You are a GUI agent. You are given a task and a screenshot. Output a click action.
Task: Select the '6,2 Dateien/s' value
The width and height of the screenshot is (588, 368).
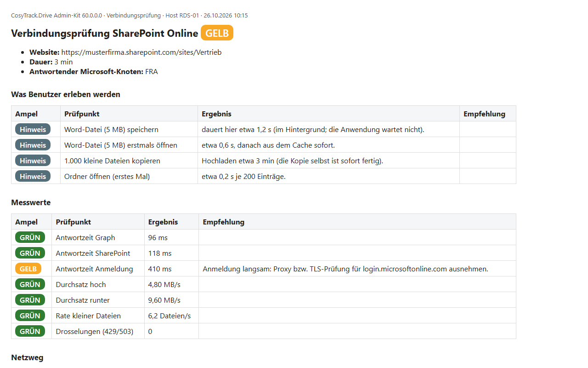(170, 316)
